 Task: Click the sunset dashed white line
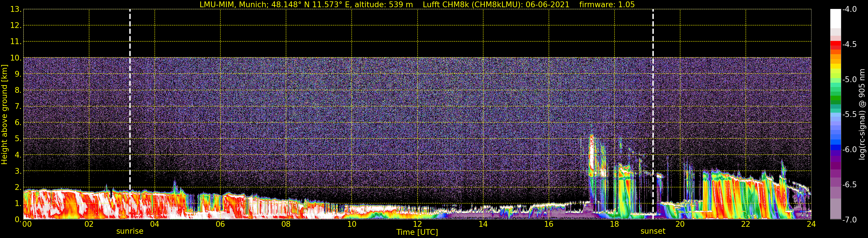tap(653, 114)
